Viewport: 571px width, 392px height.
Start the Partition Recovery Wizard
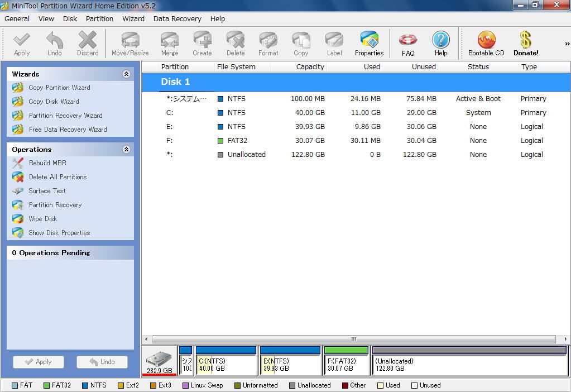(65, 116)
